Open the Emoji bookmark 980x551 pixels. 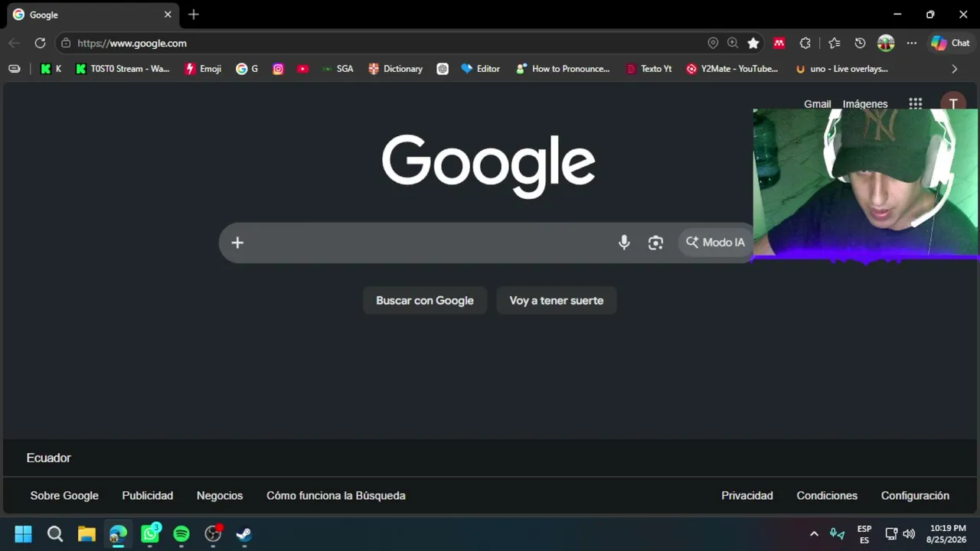(203, 69)
